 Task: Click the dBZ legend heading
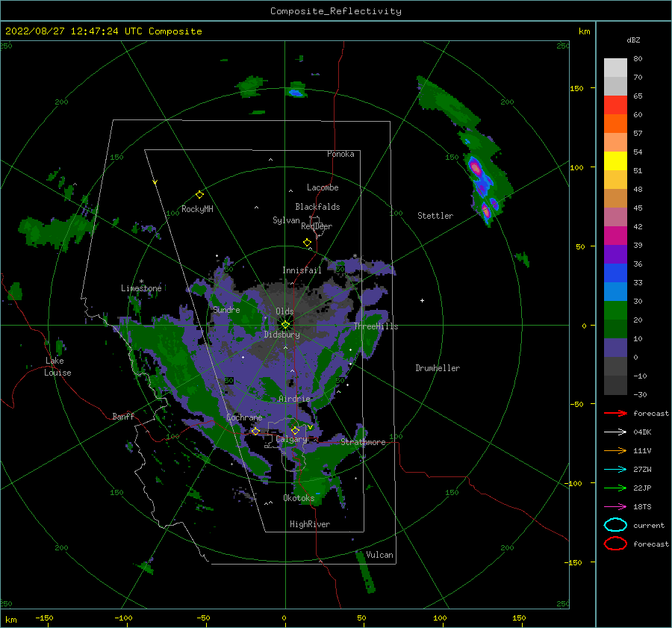[x=633, y=40]
